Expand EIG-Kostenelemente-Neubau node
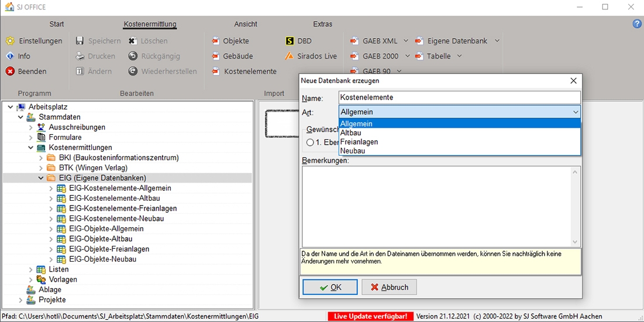The height and width of the screenshot is (322, 644). (x=51, y=218)
